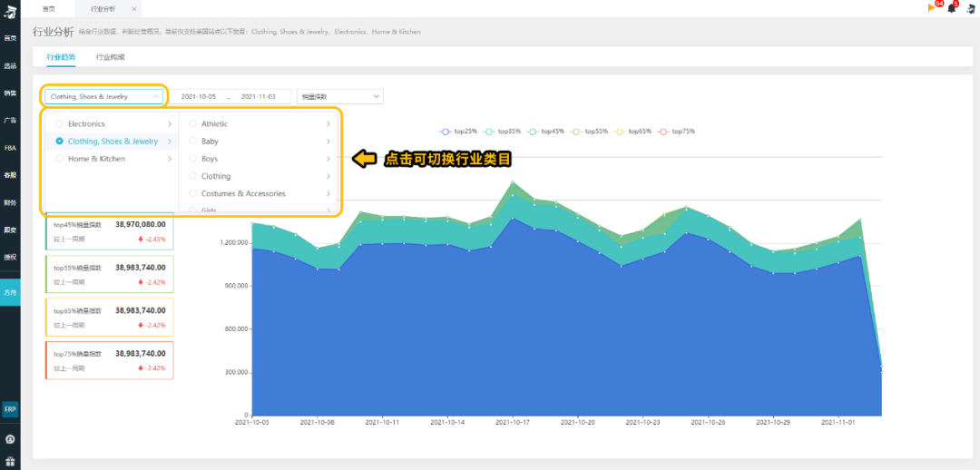The image size is (980, 470).
Task: Click the orange flag icon with badge
Action: click(932, 8)
